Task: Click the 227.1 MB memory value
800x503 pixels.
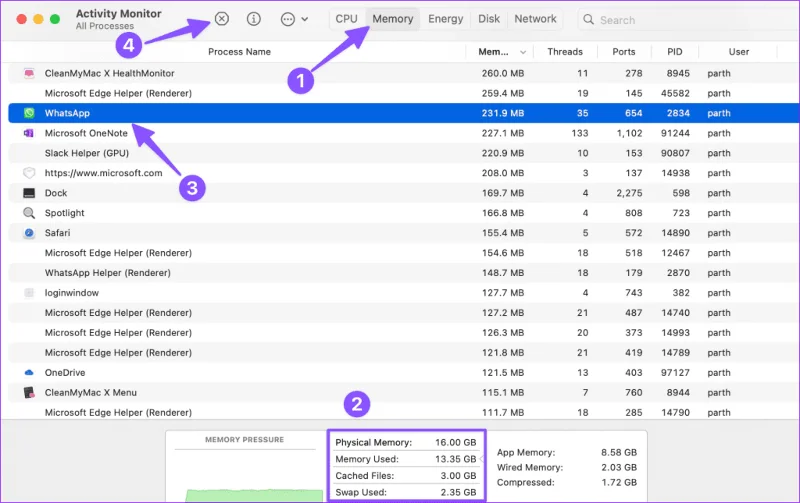Action: tap(503, 133)
